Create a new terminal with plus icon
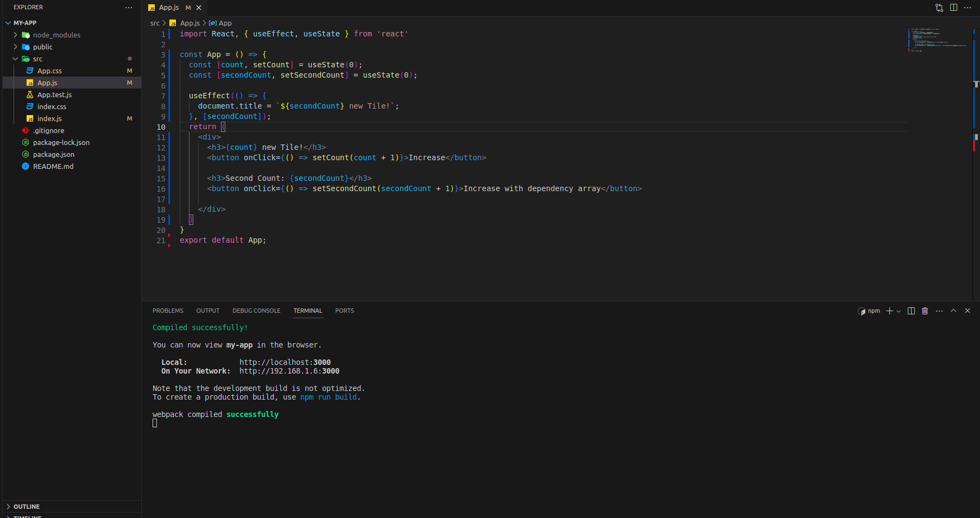 point(889,311)
